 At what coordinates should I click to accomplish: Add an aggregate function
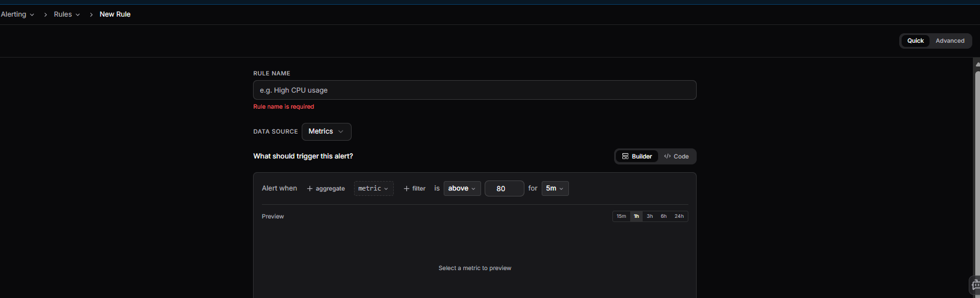(325, 189)
